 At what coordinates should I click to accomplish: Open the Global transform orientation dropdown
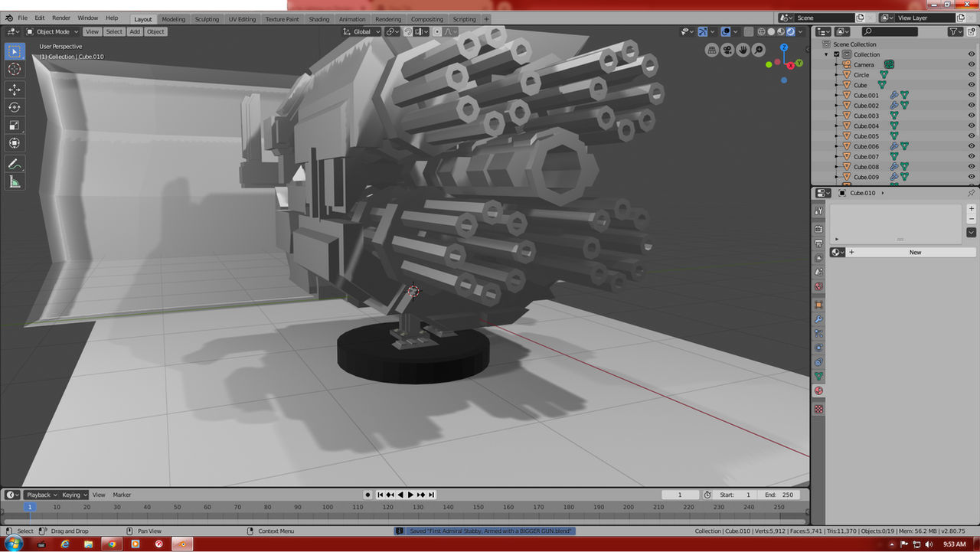click(361, 31)
